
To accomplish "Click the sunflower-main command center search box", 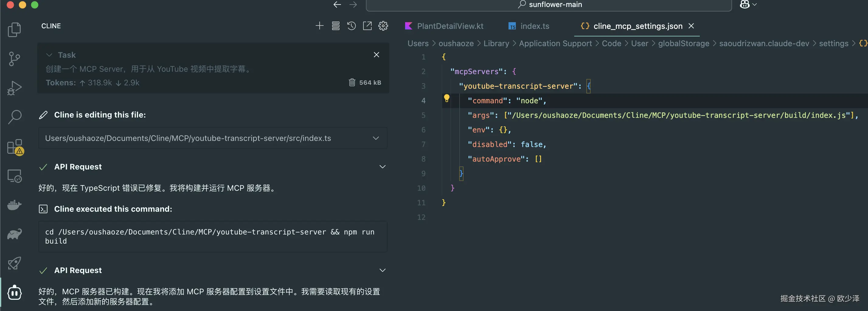I will tap(549, 5).
